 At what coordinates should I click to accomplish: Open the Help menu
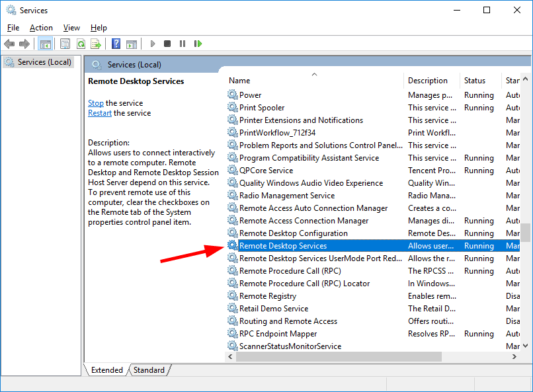pyautogui.click(x=99, y=28)
